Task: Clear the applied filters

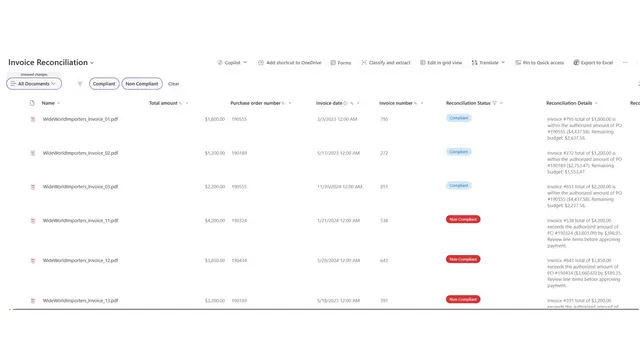Action: [173, 84]
